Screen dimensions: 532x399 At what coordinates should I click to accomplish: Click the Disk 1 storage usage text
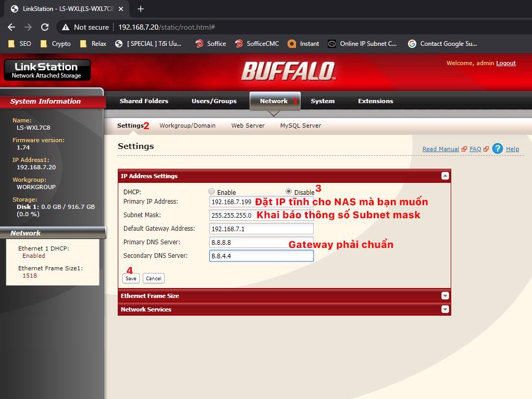click(56, 210)
